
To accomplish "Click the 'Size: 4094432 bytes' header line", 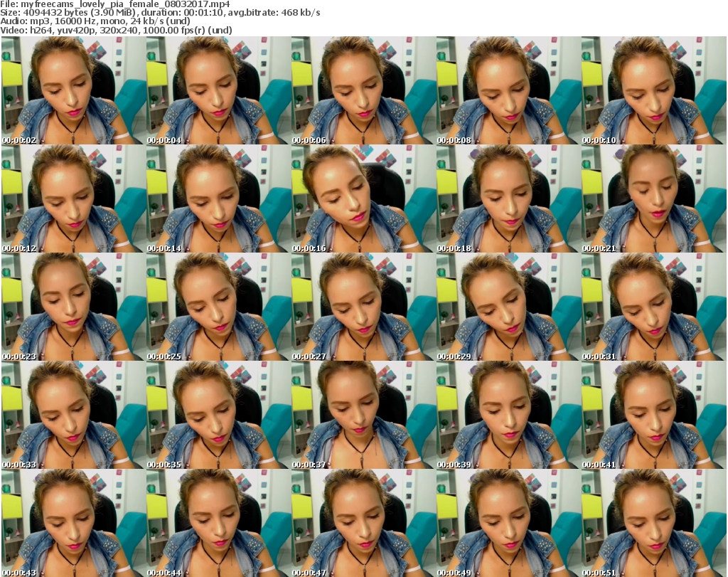I will pyautogui.click(x=160, y=13).
